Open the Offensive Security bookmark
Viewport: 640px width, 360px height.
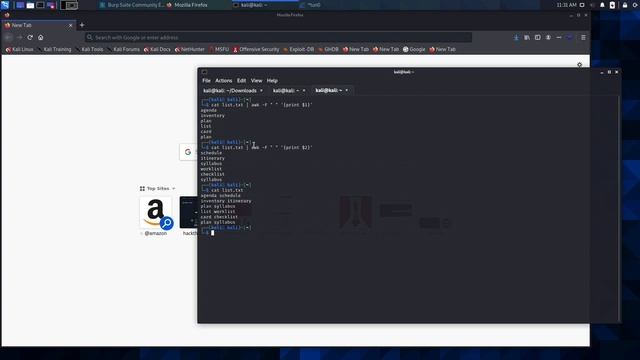coord(256,49)
